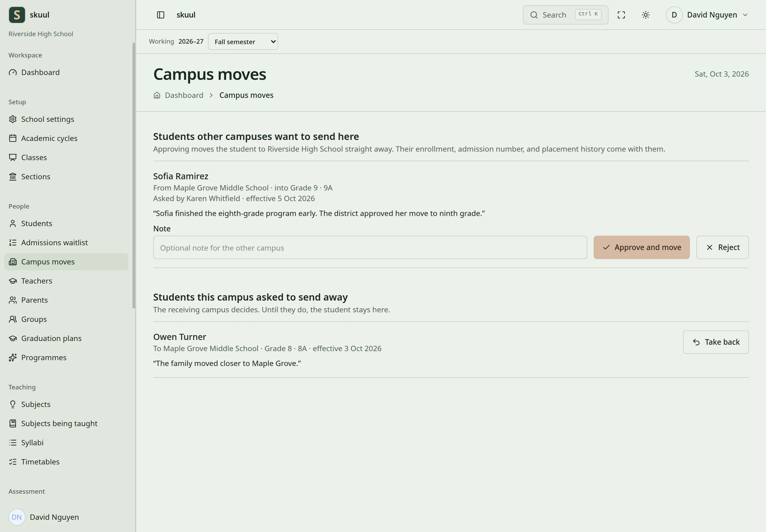Open Sections building icon
Viewport: 766px width, 532px height.
[13, 177]
